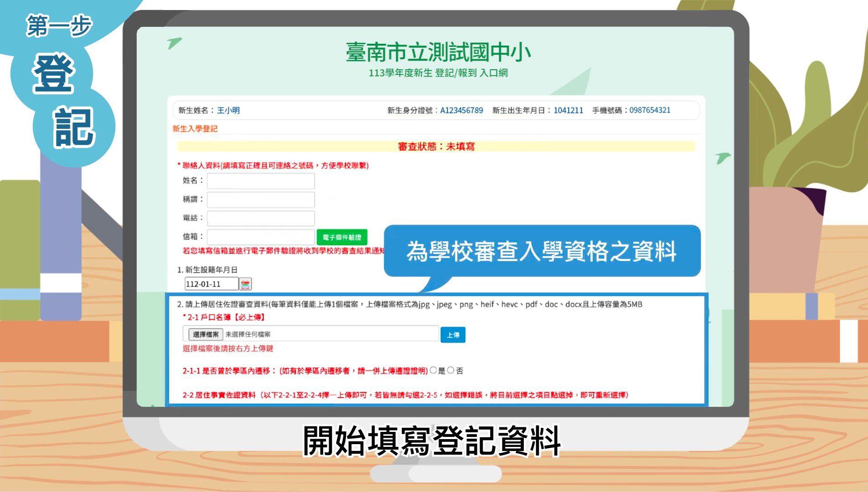
Task: Click the birthdate value 1041211
Action: 568,110
